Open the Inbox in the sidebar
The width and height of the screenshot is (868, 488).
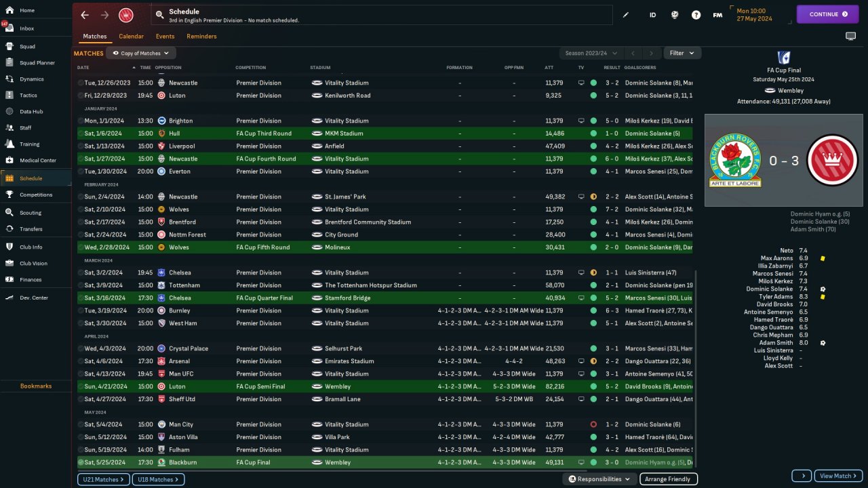pyautogui.click(x=36, y=28)
